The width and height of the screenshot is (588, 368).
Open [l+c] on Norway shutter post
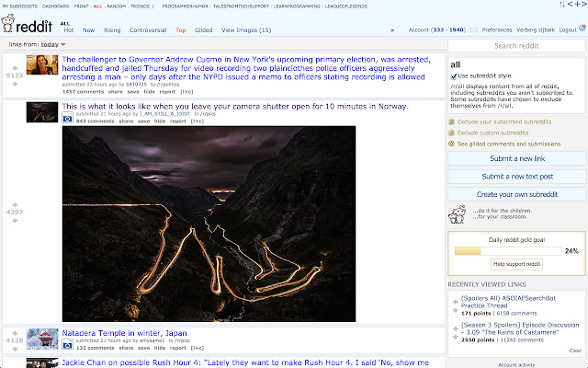[x=198, y=121]
